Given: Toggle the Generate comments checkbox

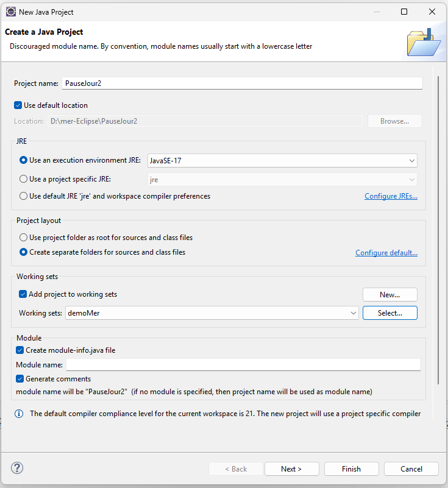Looking at the screenshot, I should 20,379.
